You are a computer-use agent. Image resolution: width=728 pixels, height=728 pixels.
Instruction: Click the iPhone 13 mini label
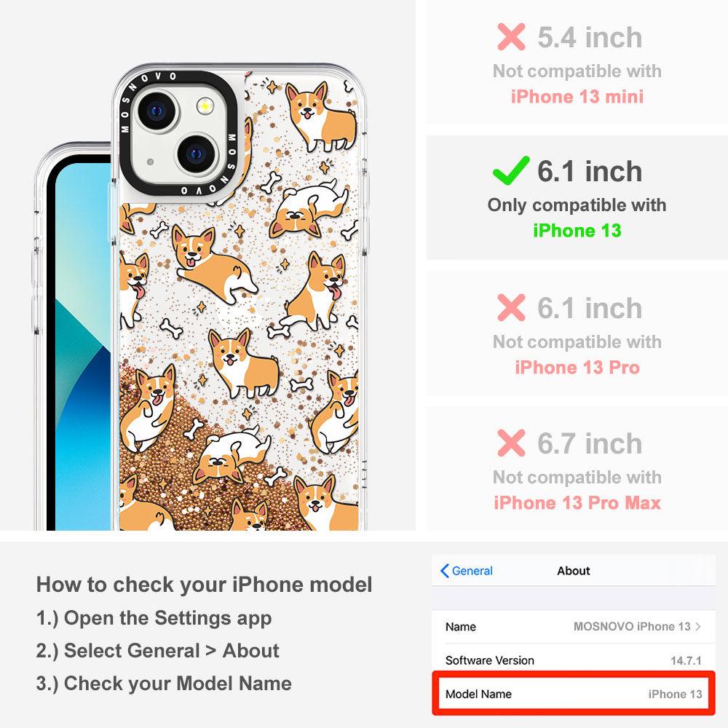point(577,97)
